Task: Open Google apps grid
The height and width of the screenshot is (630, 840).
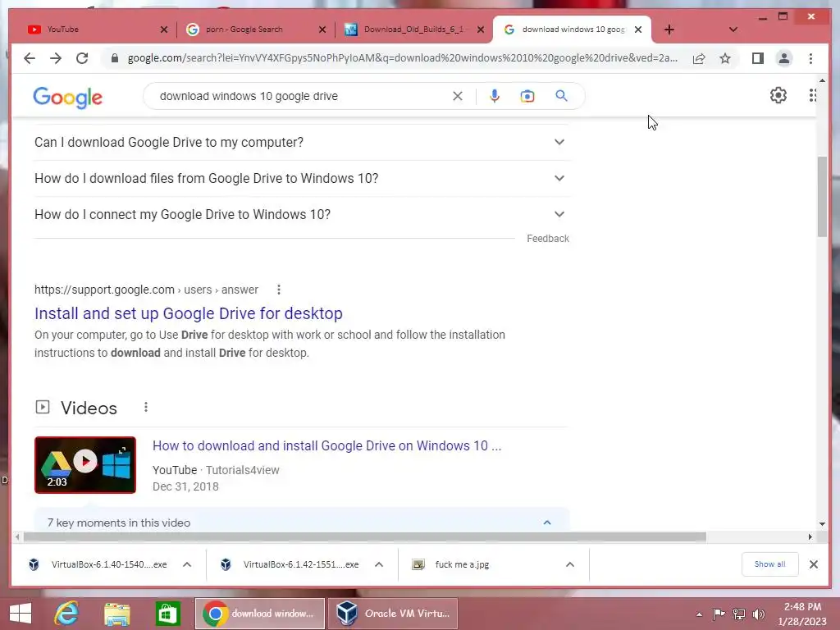Action: (x=812, y=95)
